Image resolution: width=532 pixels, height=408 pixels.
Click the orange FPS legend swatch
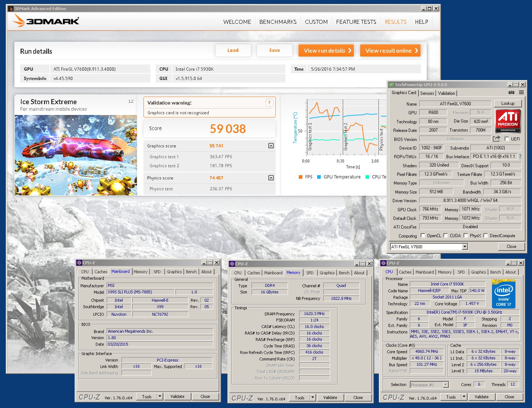click(300, 177)
